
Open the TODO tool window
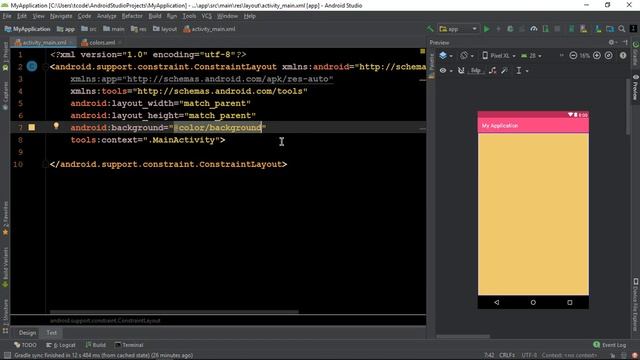coord(25,345)
